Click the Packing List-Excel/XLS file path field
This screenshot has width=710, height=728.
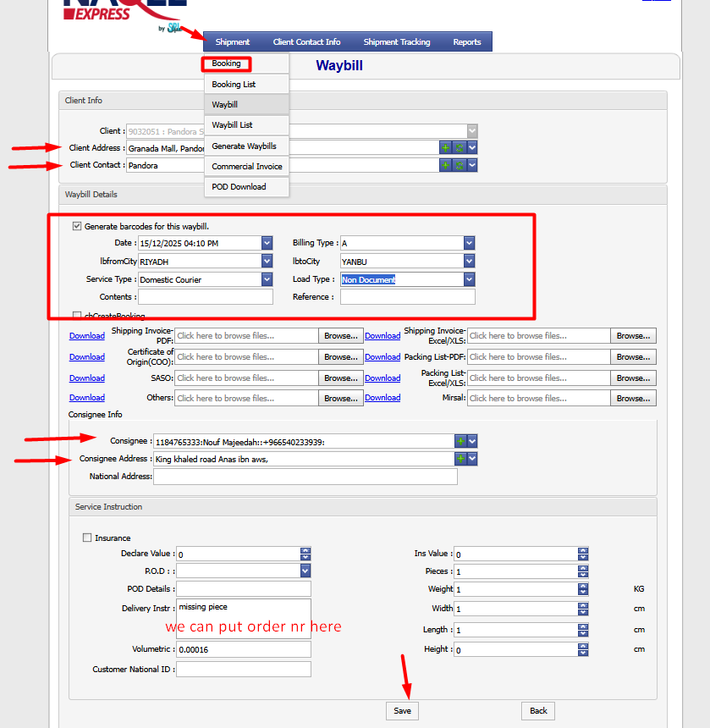point(539,378)
